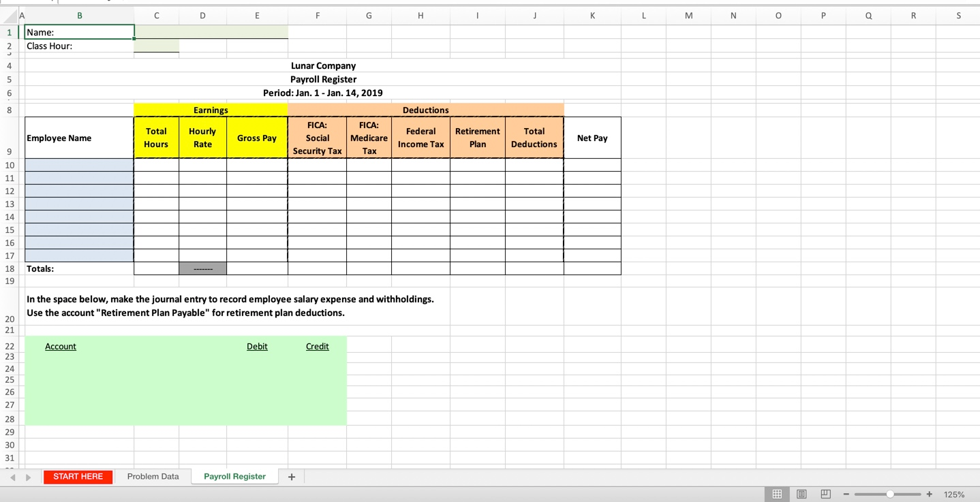Show Page Break Preview
The width and height of the screenshot is (980, 502).
(825, 493)
